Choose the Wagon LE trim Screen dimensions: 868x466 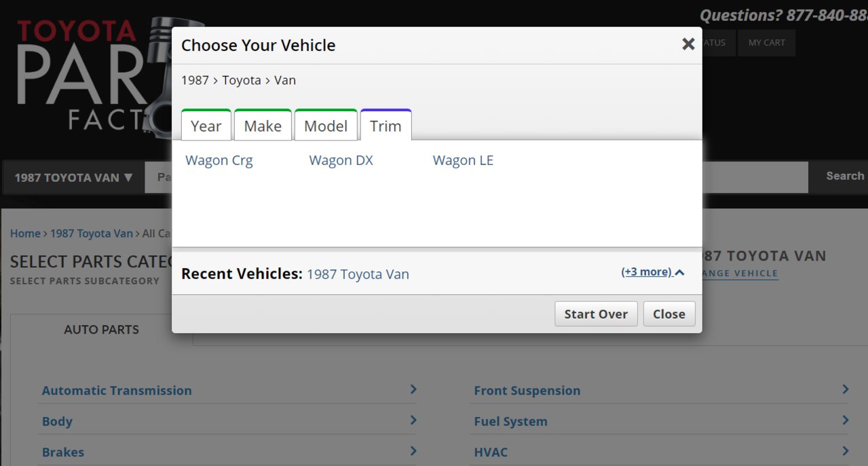pos(464,161)
